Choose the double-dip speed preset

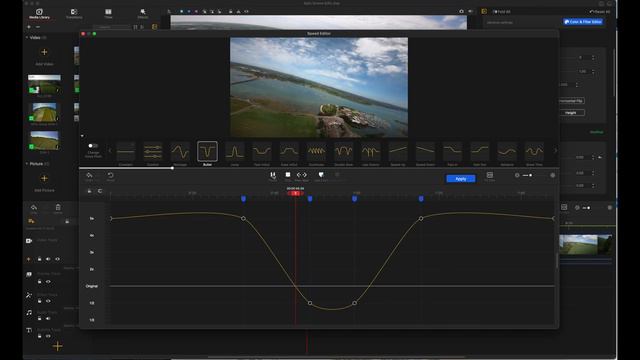[344, 152]
